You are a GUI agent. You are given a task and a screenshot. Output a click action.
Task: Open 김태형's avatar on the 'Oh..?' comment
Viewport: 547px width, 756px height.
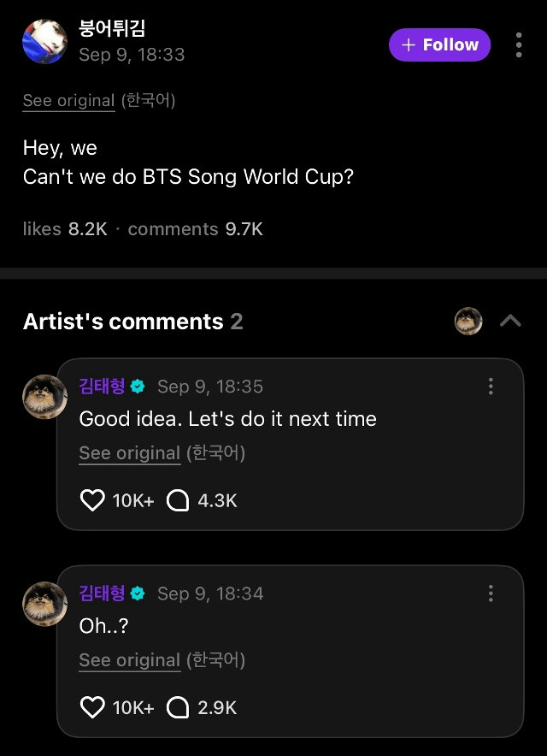coord(44,604)
